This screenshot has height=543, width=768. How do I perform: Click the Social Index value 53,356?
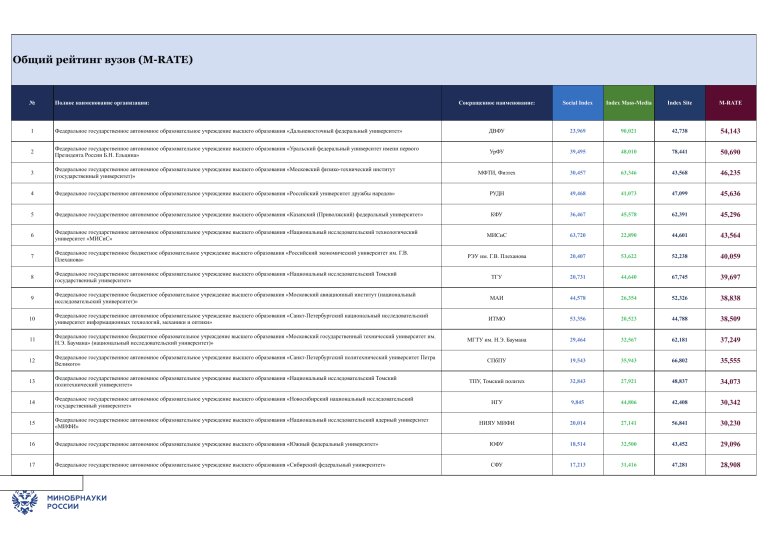(x=577, y=319)
